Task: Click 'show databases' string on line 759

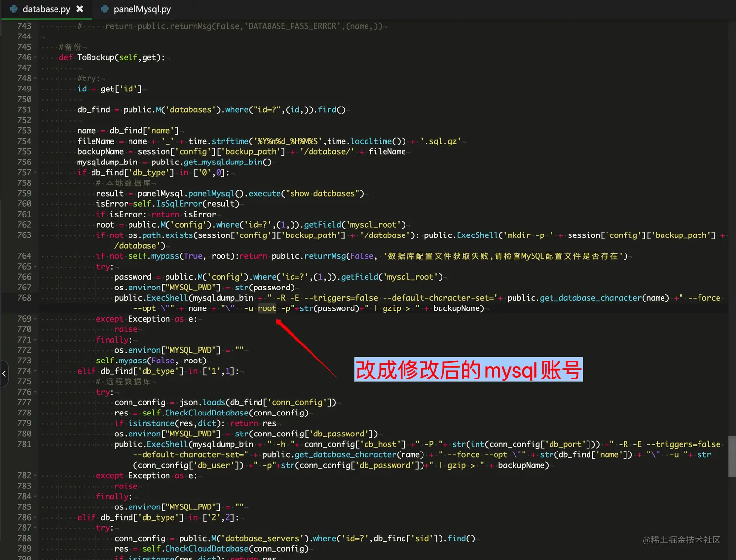Action: [x=323, y=194]
